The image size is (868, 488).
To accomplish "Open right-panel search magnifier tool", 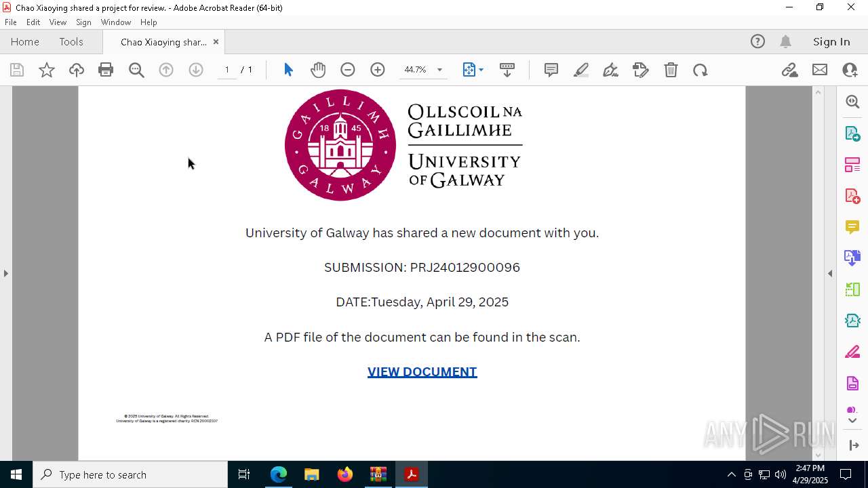I will click(x=852, y=102).
